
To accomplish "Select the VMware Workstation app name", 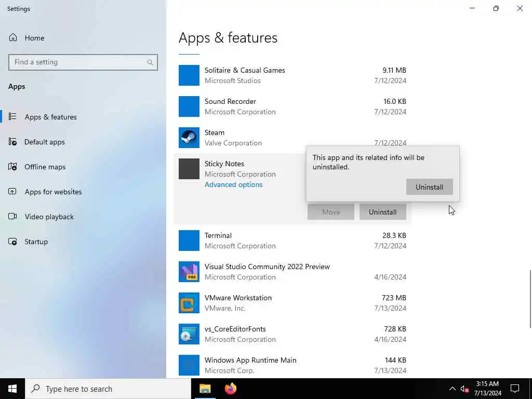I will pos(238,298).
